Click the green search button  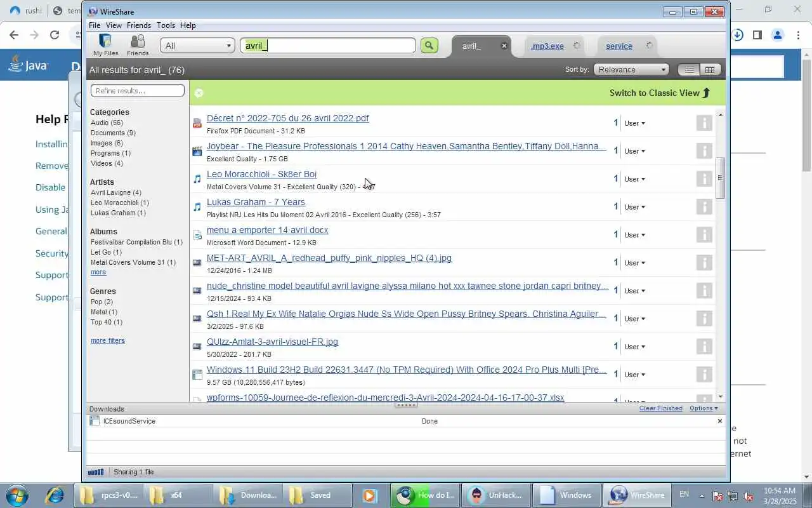pos(429,45)
